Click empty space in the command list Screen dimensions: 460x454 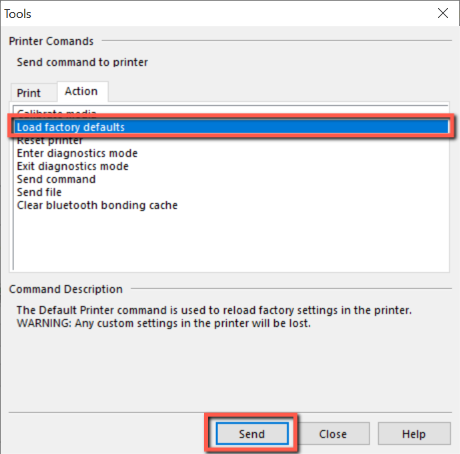(231, 240)
